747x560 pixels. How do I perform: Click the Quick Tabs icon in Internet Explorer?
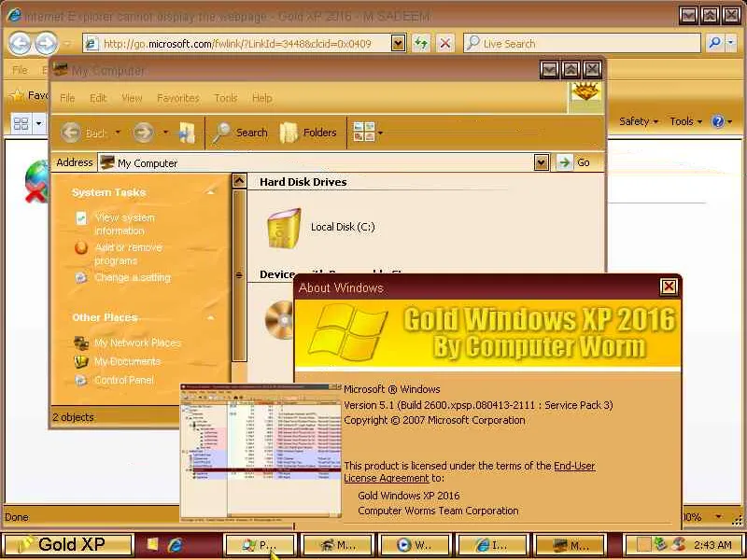click(21, 124)
